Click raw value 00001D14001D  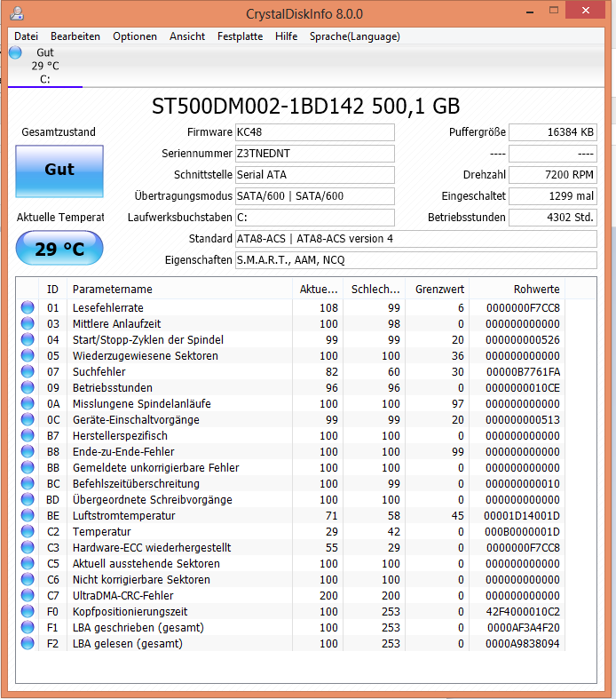[x=522, y=516]
